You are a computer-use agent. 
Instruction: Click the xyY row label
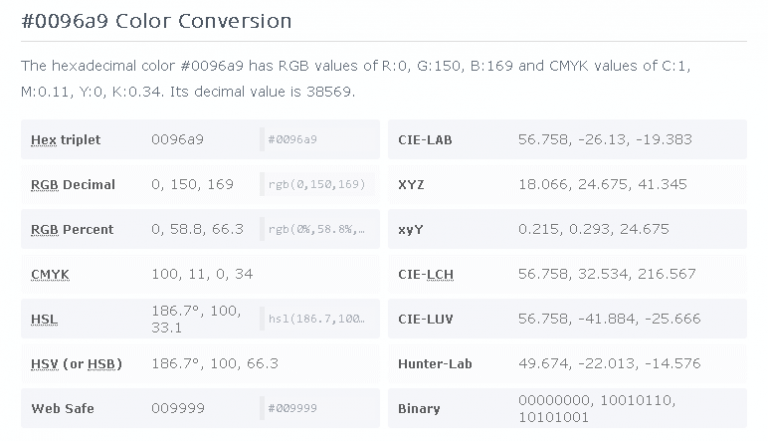tap(411, 229)
